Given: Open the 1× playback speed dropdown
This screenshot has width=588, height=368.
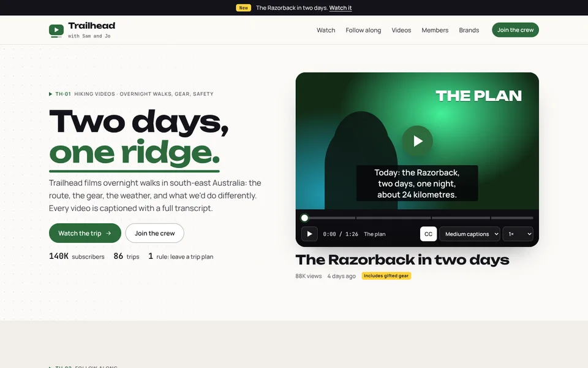Looking at the screenshot, I should 518,234.
